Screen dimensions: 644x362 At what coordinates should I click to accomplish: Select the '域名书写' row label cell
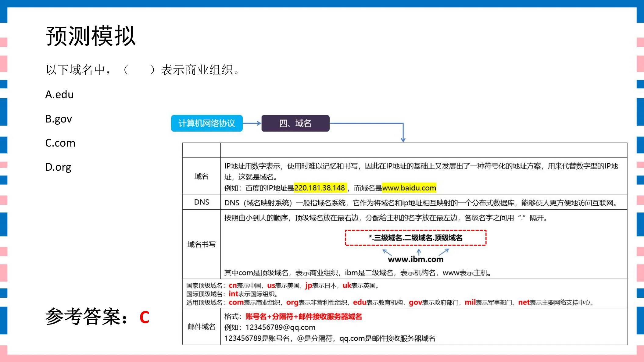coord(202,244)
